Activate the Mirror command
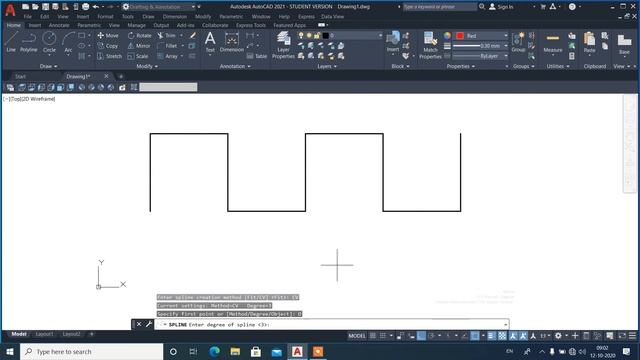The width and height of the screenshot is (640, 360). [x=139, y=46]
